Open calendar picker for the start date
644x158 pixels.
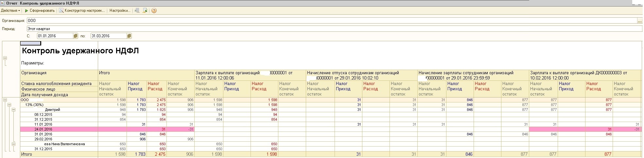tap(76, 36)
